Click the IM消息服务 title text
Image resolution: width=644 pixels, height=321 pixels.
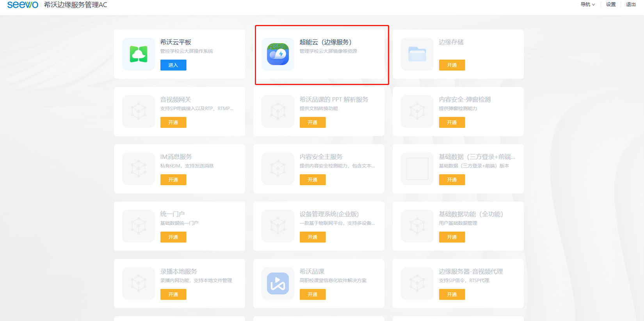click(176, 157)
